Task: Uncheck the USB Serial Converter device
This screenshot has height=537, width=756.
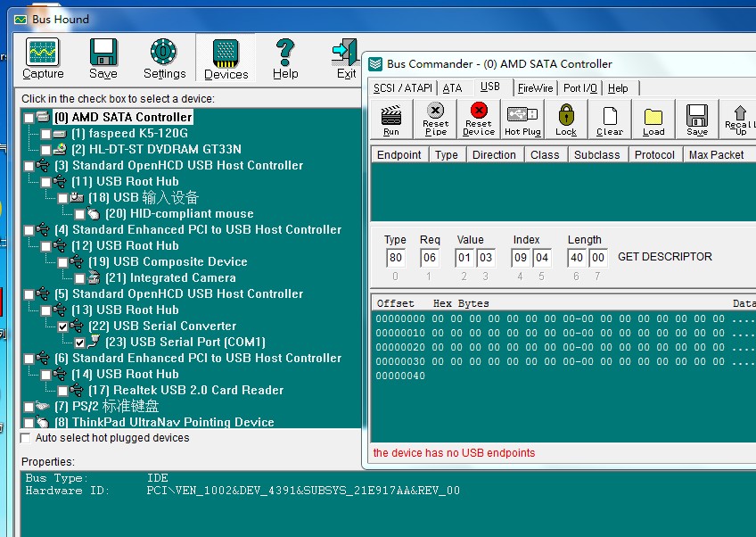Action: (x=62, y=326)
